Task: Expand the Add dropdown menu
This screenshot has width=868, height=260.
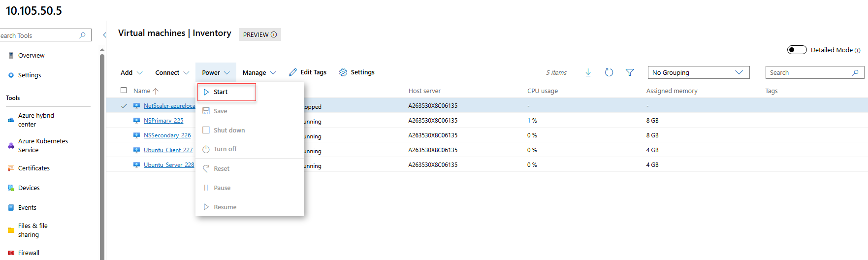Action: click(131, 72)
